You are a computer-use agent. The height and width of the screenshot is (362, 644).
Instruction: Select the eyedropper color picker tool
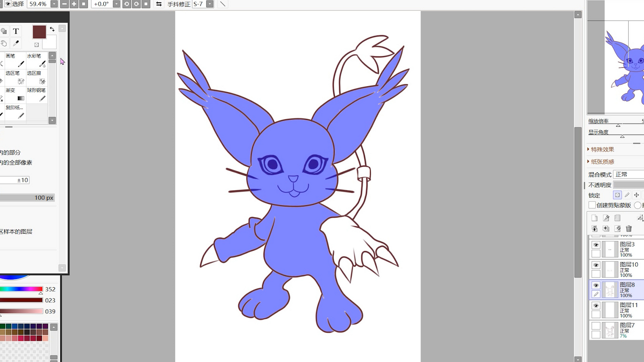(x=16, y=43)
